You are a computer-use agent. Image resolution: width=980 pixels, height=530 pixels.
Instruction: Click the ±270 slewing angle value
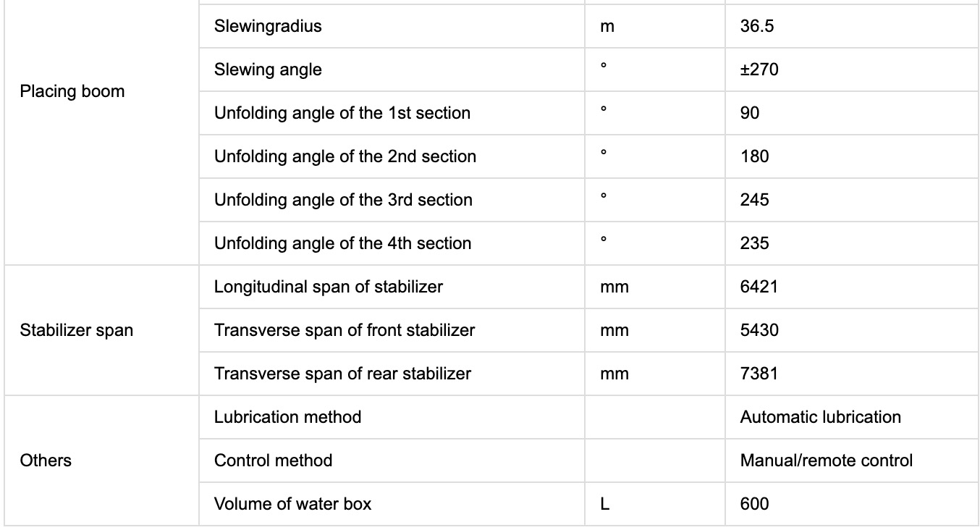(759, 70)
